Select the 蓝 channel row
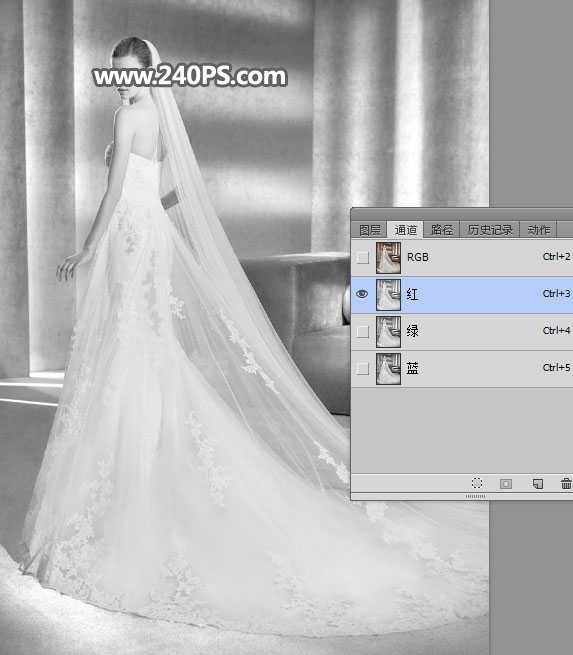Image resolution: width=573 pixels, height=655 pixels. pos(462,369)
